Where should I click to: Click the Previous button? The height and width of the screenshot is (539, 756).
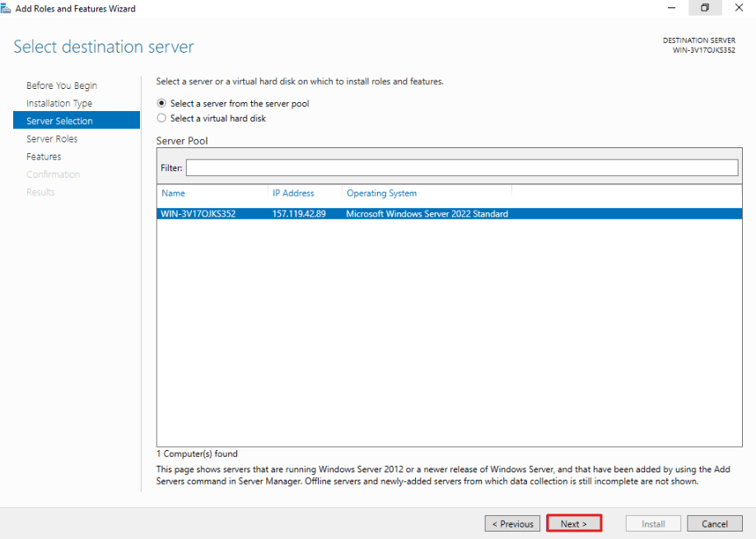[512, 523]
